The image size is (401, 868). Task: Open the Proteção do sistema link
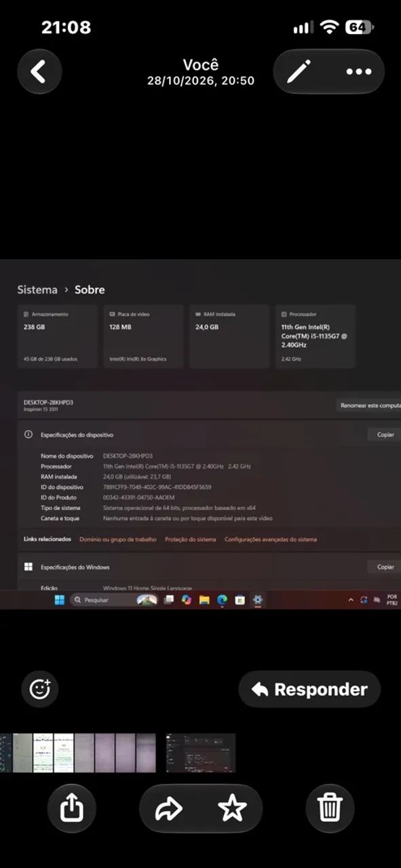[191, 540]
